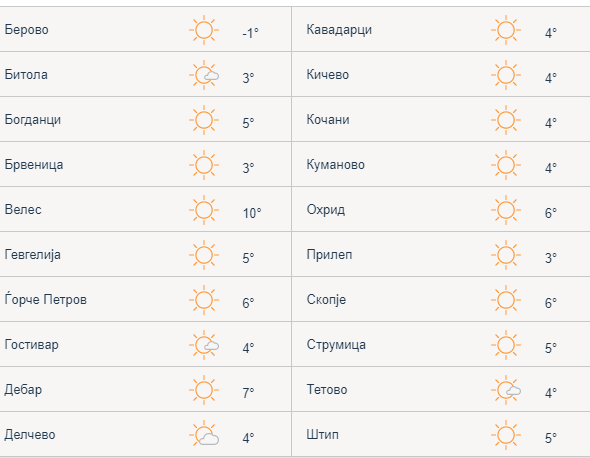This screenshot has height=458, width=590.
Task: Click the -1° temperature for Берово
Action: (251, 33)
